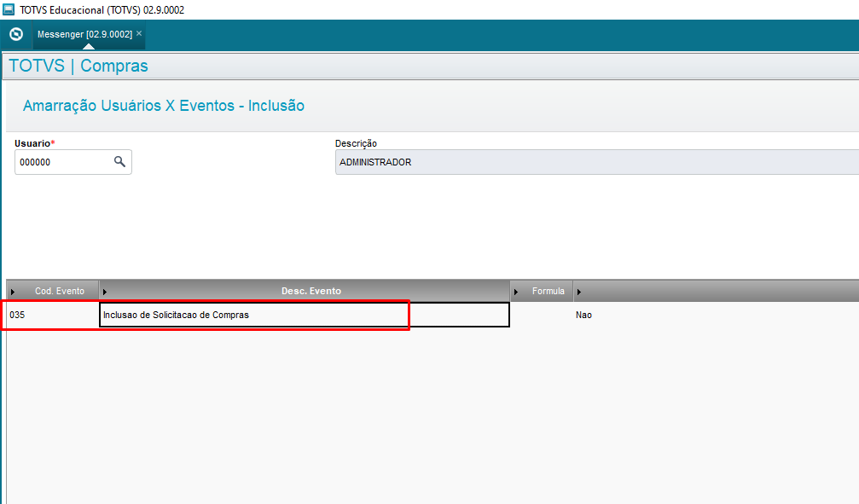Click the Descrição field showing ADMINISTRADOR
The width and height of the screenshot is (859, 504).
click(597, 162)
